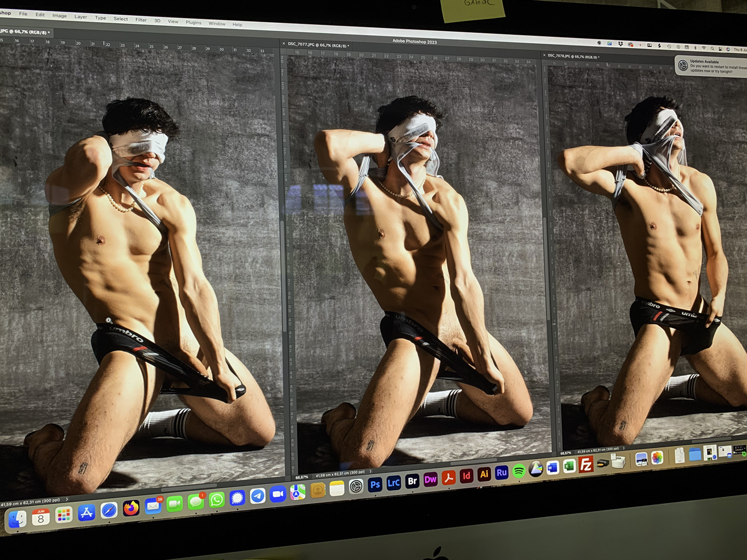Switch to the DSC_7078.JPG document tab

point(574,56)
